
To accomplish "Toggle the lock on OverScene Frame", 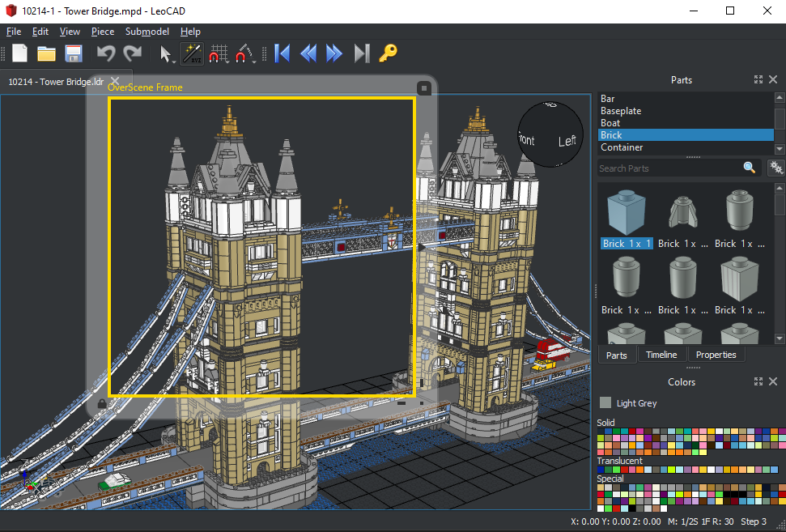I will click(x=102, y=403).
